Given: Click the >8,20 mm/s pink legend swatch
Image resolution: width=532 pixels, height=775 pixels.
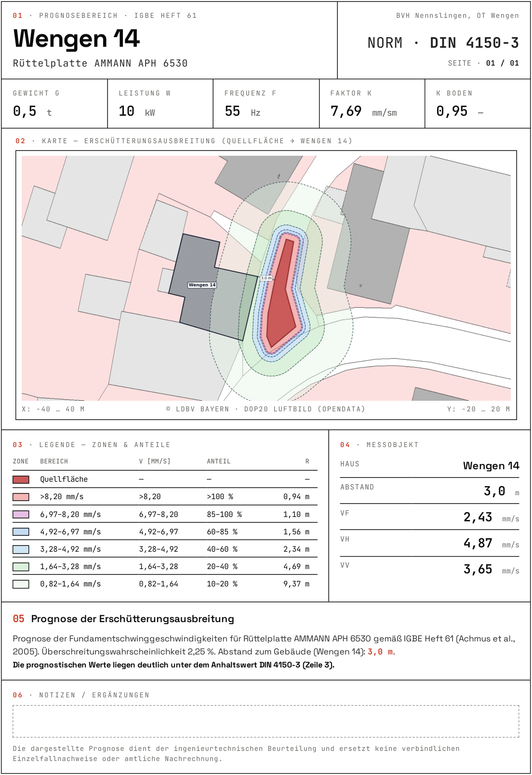Looking at the screenshot, I should [21, 497].
